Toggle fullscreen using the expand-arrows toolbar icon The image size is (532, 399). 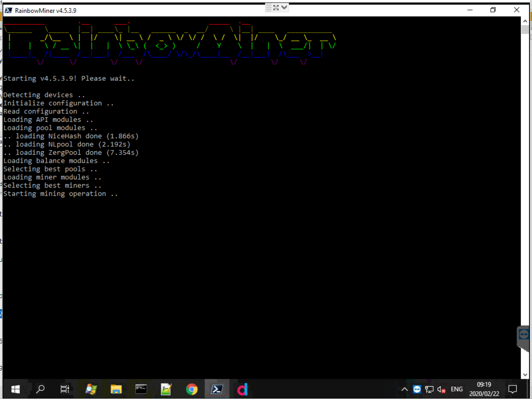pyautogui.click(x=277, y=7)
